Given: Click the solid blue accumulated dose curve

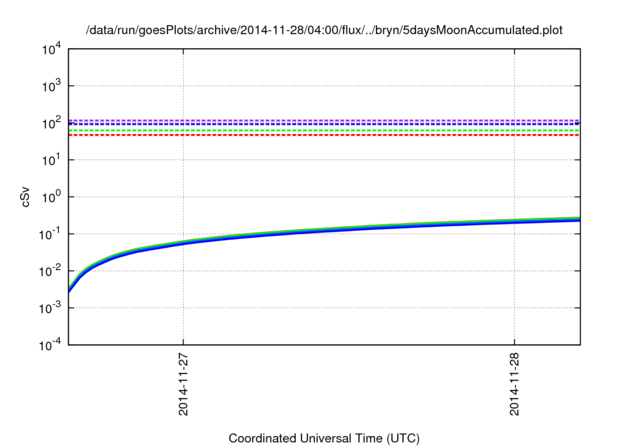Looking at the screenshot, I should 324,231.
